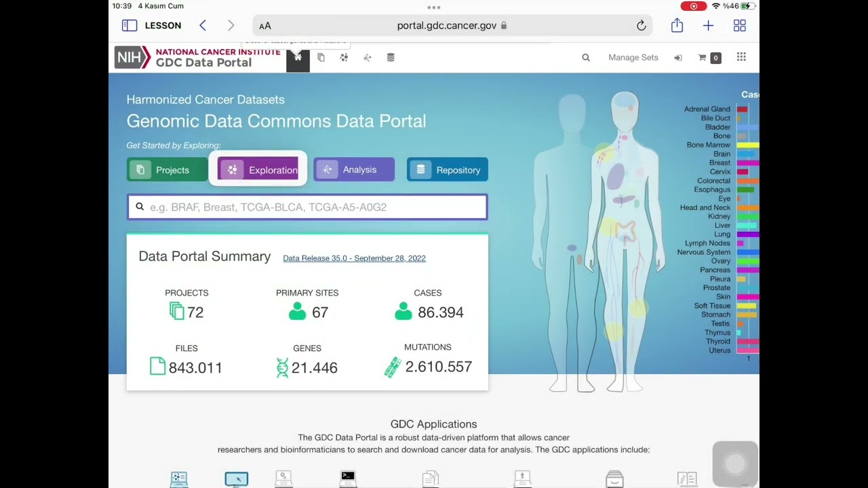Image resolution: width=868 pixels, height=488 pixels.
Task: Click the green Projects button
Action: (167, 169)
